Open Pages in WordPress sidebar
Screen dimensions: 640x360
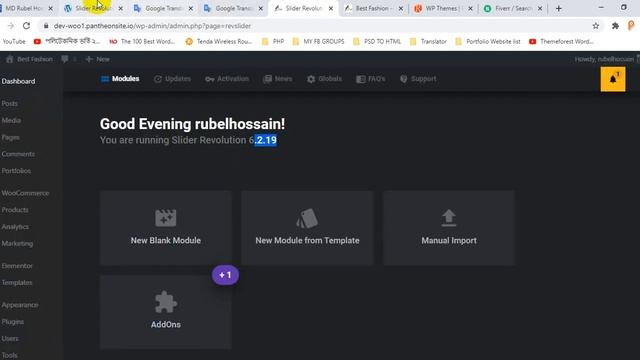pos(10,138)
